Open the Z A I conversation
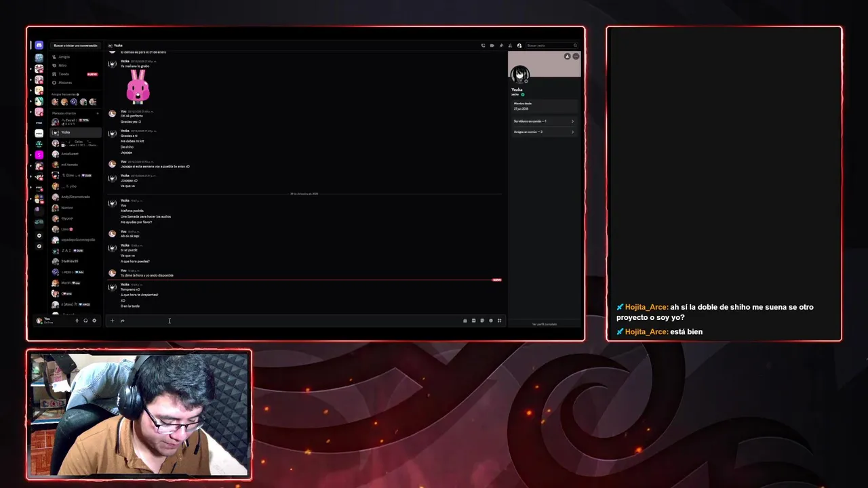This screenshot has width=868, height=488. 76,251
